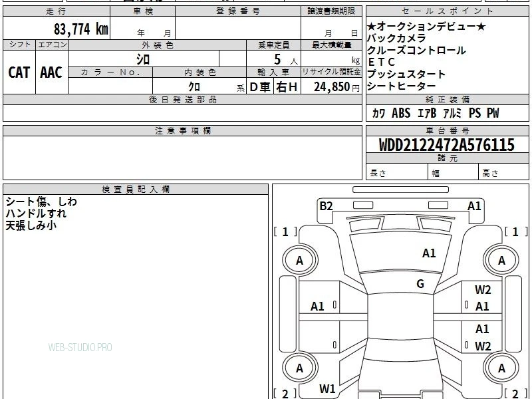Click the 検査員記入欄 header

coord(136,190)
